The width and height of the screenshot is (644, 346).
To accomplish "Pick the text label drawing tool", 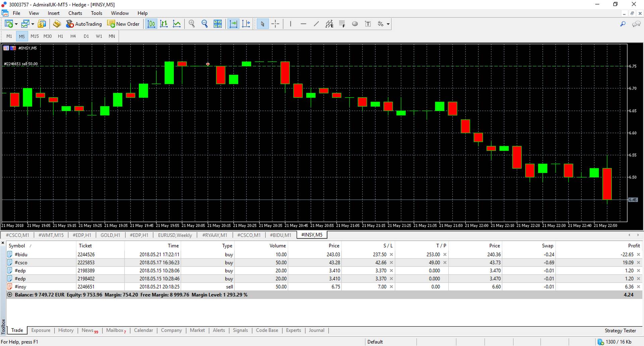I will point(368,24).
